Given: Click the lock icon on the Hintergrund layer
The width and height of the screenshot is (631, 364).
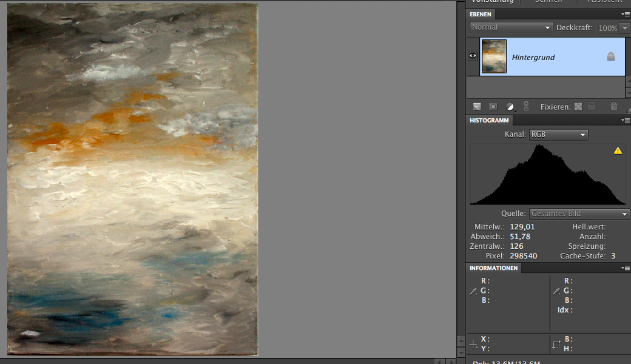Looking at the screenshot, I should [611, 56].
